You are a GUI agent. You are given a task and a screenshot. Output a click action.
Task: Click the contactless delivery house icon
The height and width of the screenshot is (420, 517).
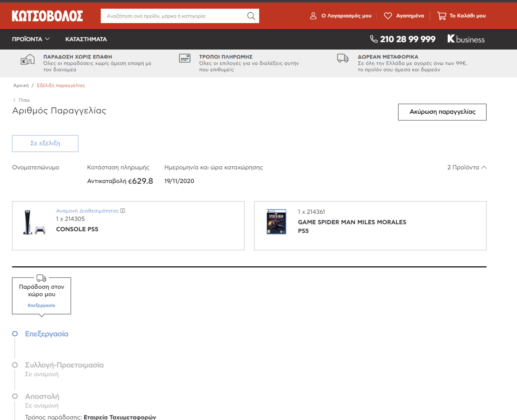pyautogui.click(x=28, y=59)
